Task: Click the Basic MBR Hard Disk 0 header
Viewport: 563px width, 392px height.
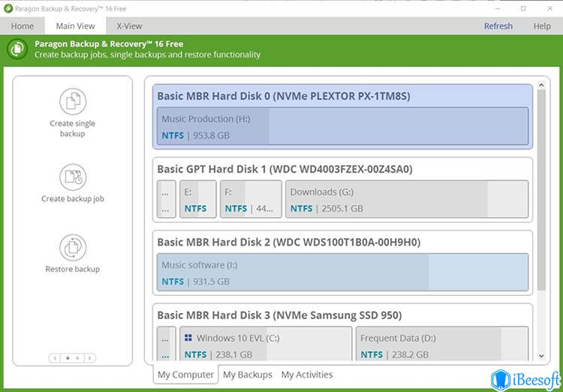Action: 284,96
